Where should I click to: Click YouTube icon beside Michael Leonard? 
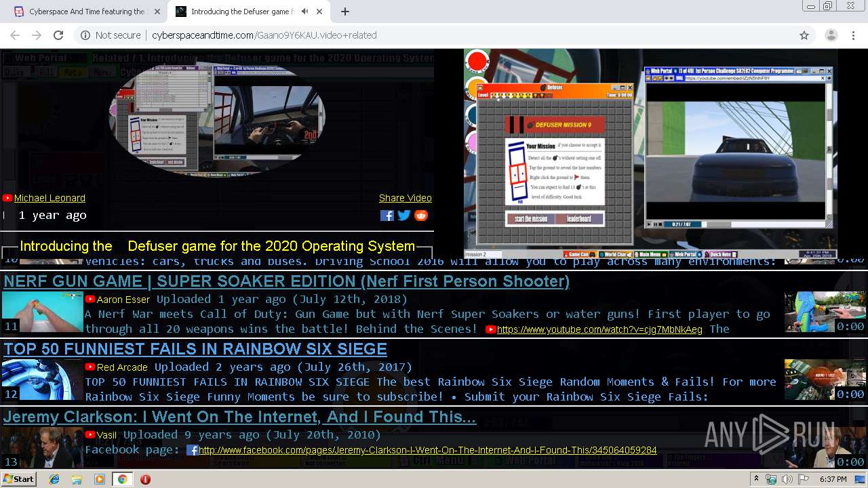pyautogui.click(x=7, y=198)
